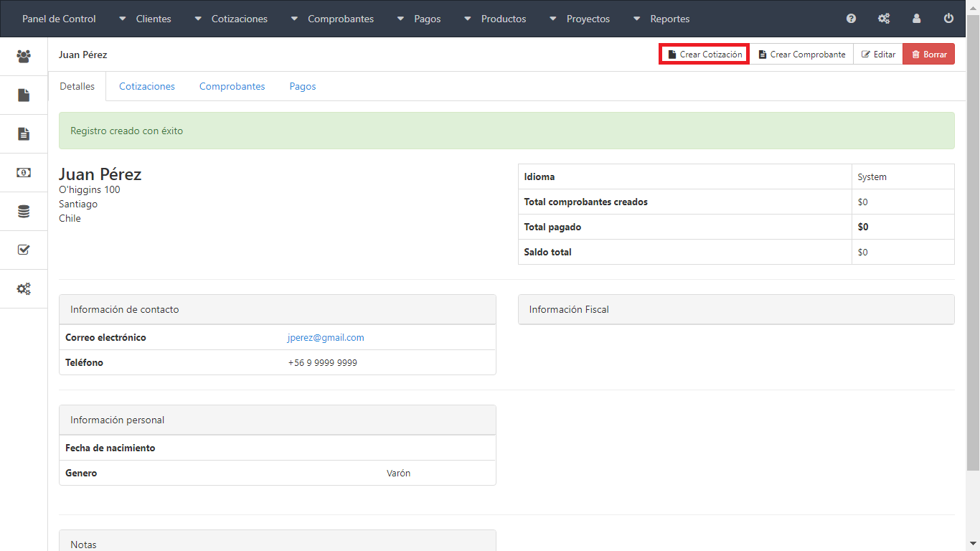Open the clients icon in the left sidebar
This screenshot has width=980, height=551.
click(x=24, y=56)
